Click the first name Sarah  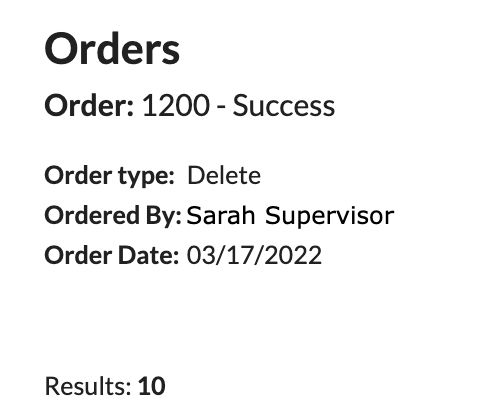(221, 215)
